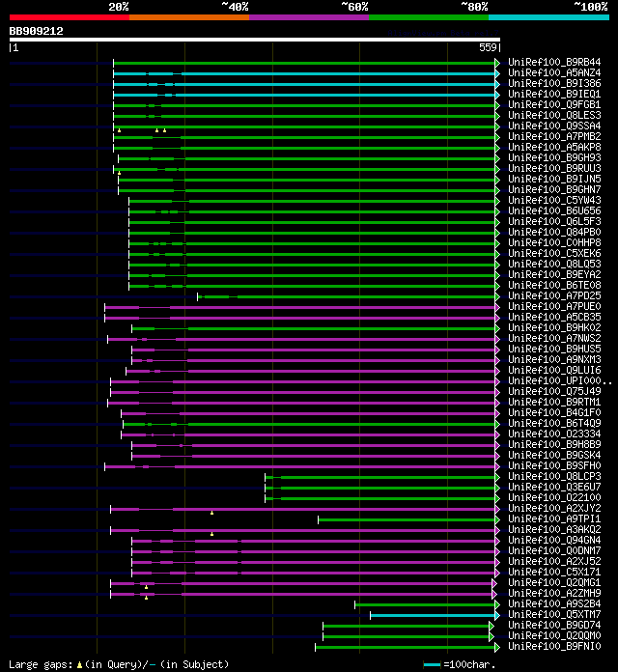This screenshot has height=672, width=618.
Task: Open hit UniRef100_B9I386
Action: click(554, 84)
